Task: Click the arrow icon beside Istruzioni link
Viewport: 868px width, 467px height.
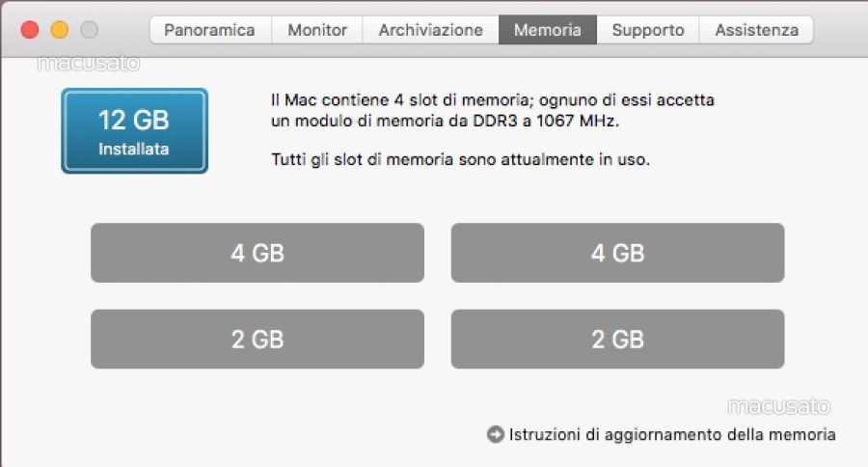Action: [496, 434]
